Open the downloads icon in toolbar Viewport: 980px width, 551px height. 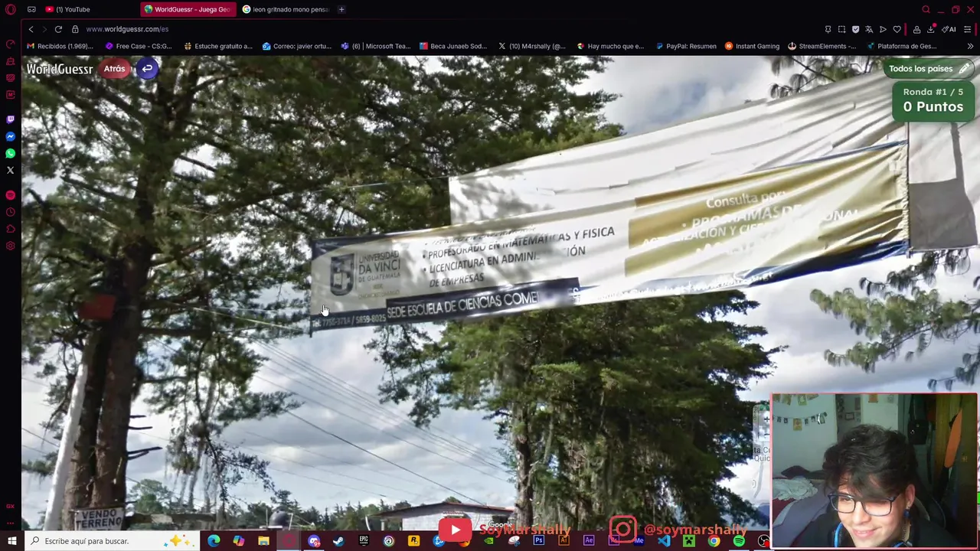click(x=931, y=29)
